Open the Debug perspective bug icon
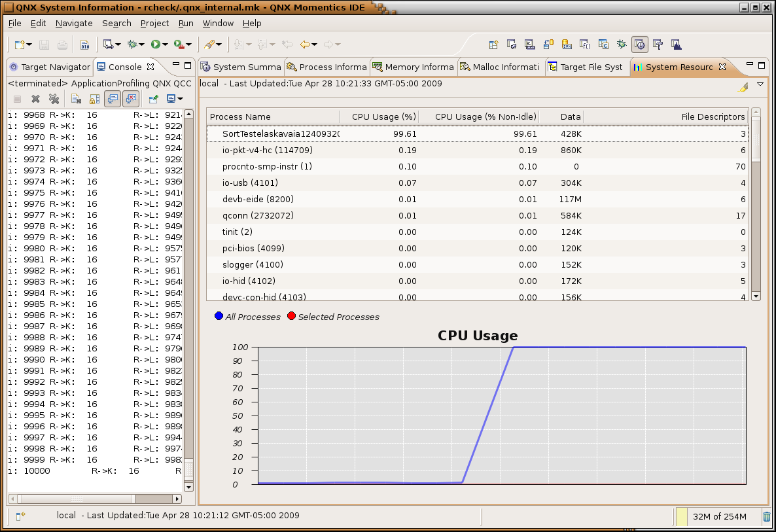Screen dimensions: 776x532 (622, 44)
